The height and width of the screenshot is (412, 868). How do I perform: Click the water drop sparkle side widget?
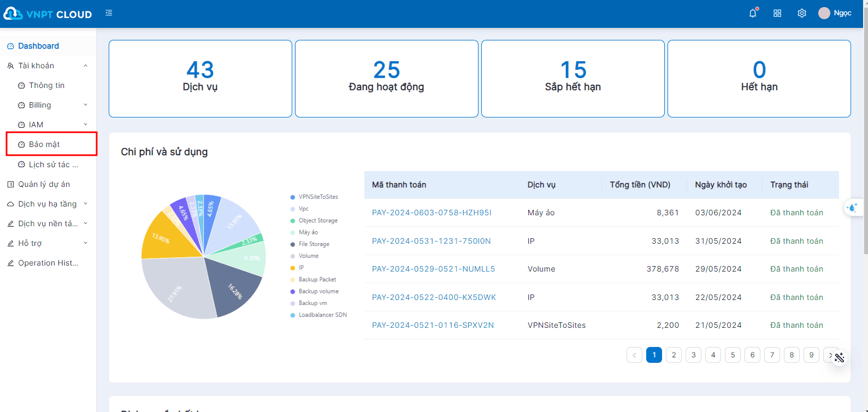(852, 207)
